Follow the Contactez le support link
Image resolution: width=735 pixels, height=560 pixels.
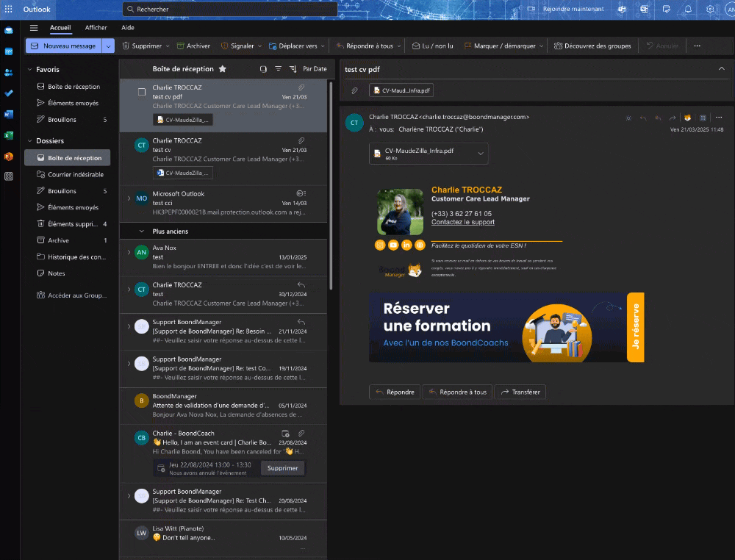tap(462, 222)
